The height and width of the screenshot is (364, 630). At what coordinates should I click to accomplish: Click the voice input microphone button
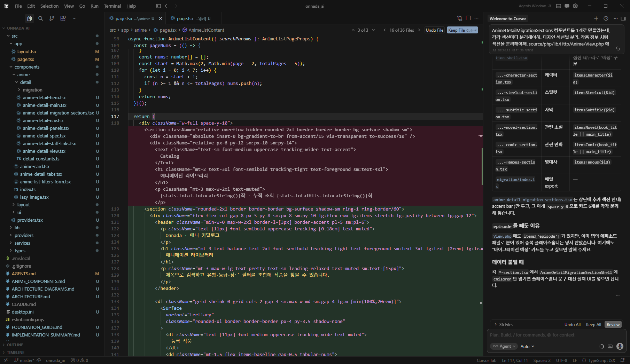pyautogui.click(x=620, y=346)
